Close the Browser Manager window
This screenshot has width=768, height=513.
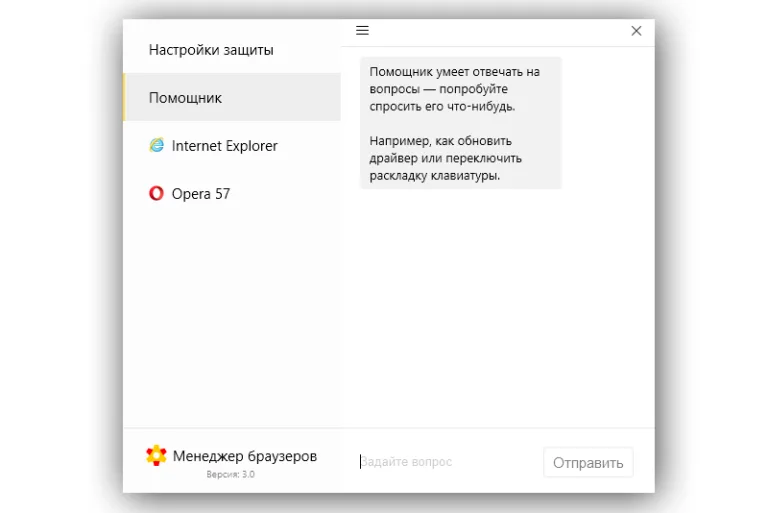636,31
